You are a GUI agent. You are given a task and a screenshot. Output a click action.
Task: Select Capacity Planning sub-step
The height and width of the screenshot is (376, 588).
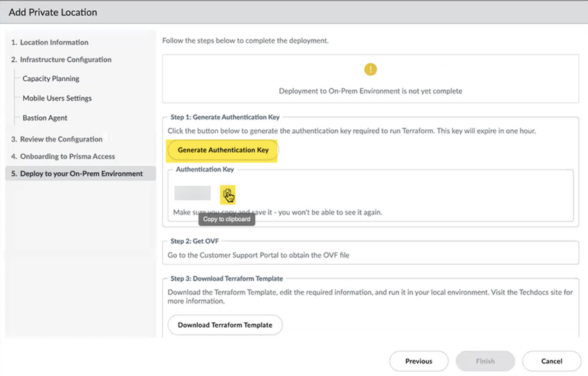tap(50, 79)
